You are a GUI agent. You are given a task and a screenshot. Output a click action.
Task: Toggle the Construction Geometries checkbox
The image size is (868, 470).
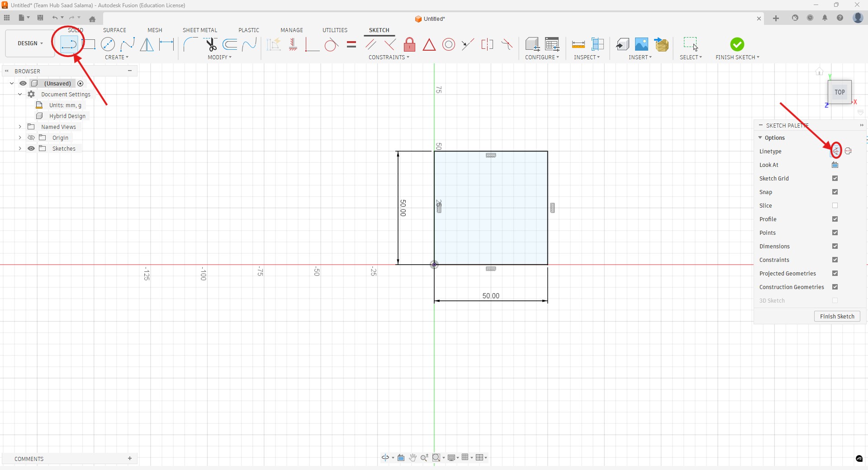click(x=835, y=287)
